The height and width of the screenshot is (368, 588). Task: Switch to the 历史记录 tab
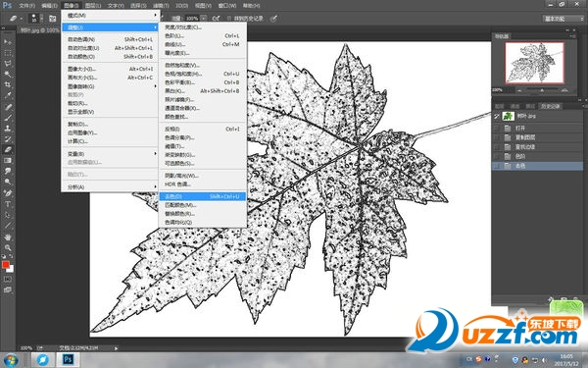click(550, 106)
